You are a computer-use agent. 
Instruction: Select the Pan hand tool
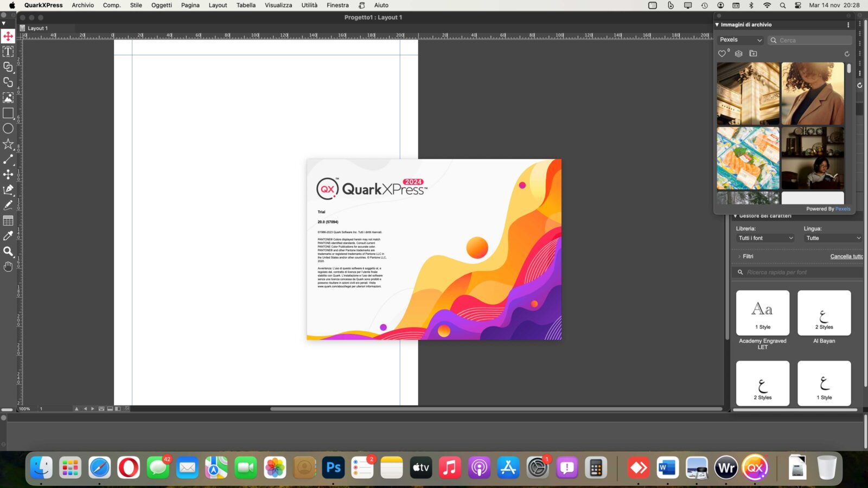(8, 266)
